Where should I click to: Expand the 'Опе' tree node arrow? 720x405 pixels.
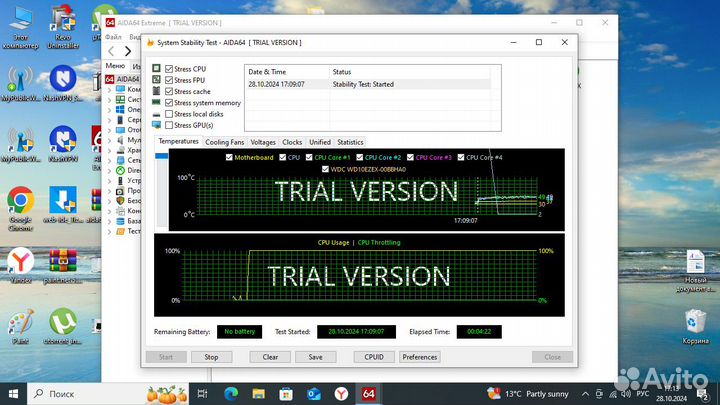point(109,110)
